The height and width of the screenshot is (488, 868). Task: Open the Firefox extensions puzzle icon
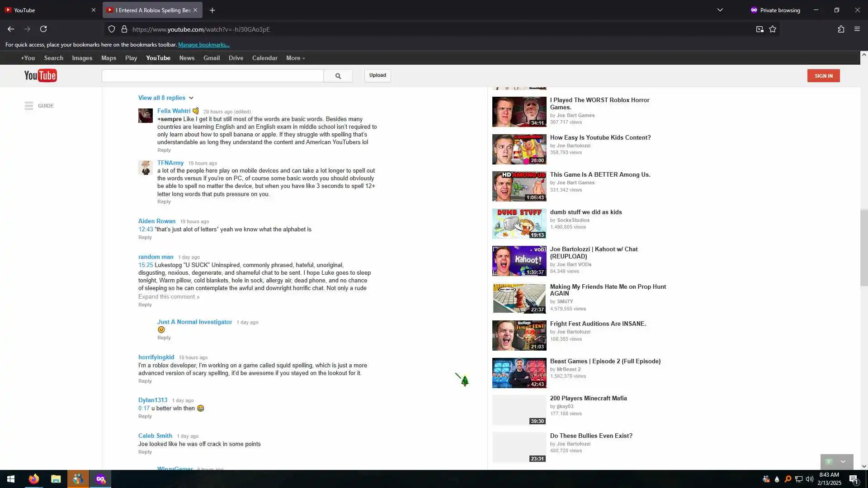[x=841, y=29]
